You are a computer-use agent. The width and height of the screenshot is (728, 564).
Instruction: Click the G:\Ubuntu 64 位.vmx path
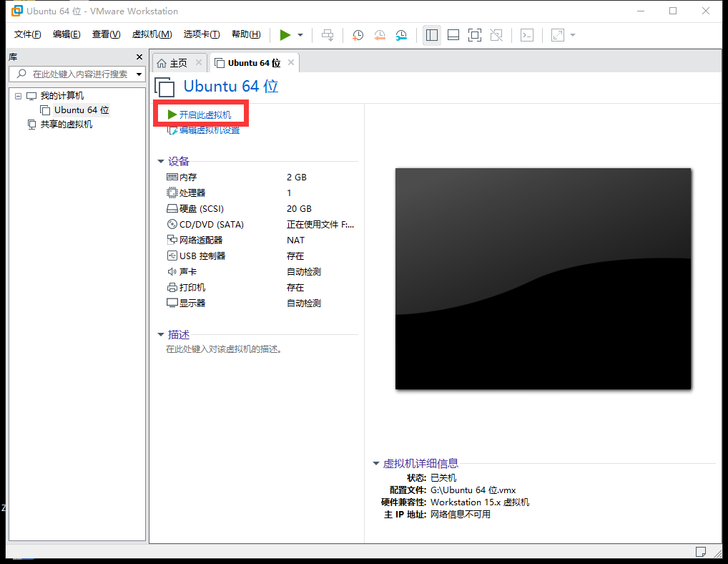(x=473, y=490)
